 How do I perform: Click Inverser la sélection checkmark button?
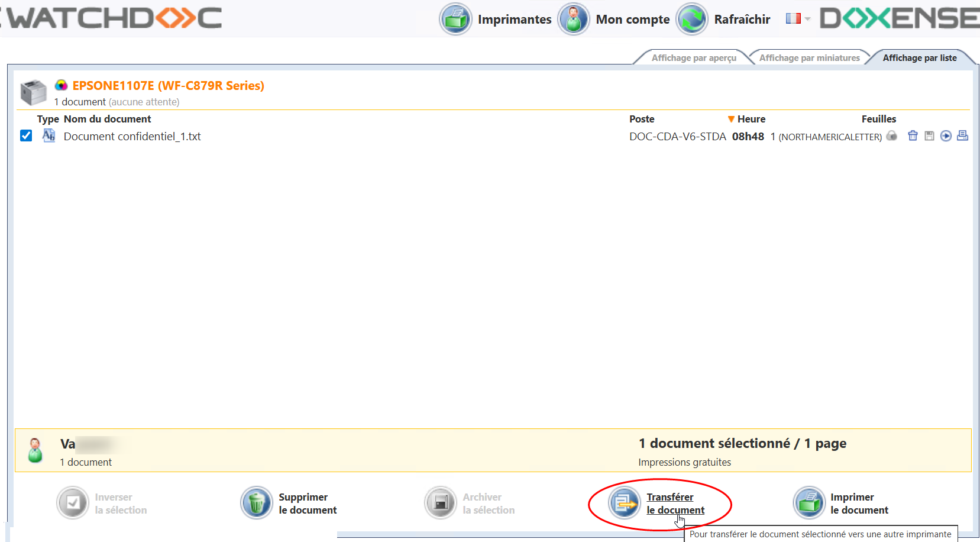(73, 503)
